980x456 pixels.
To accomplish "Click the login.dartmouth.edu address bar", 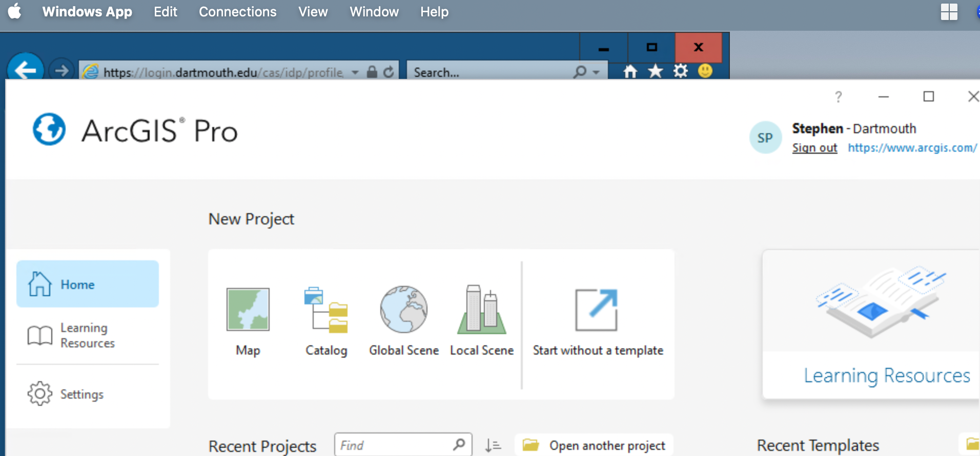I will [223, 72].
